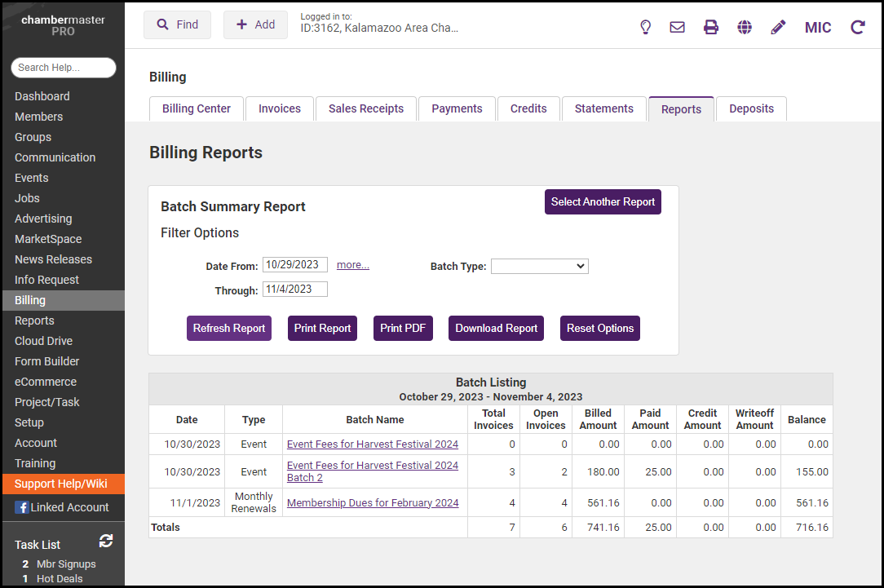Image resolution: width=884 pixels, height=588 pixels.
Task: Click the printer icon in the header
Action: coord(711,27)
